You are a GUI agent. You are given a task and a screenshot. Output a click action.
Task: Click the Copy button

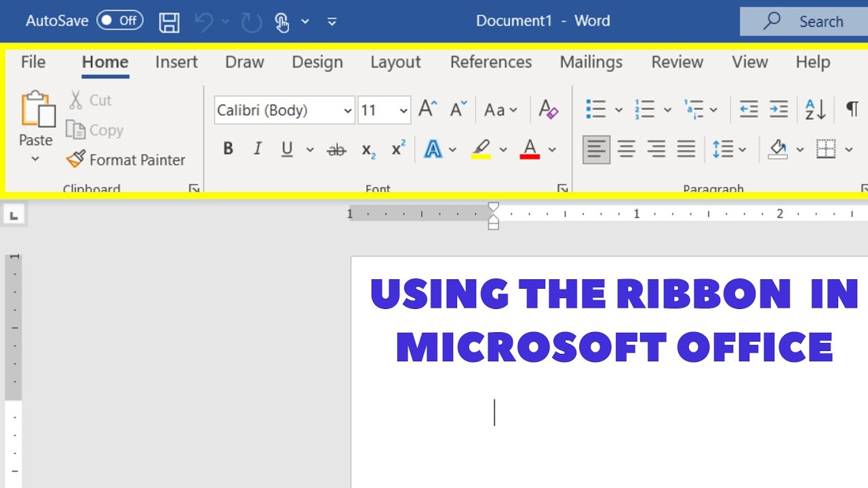95,130
